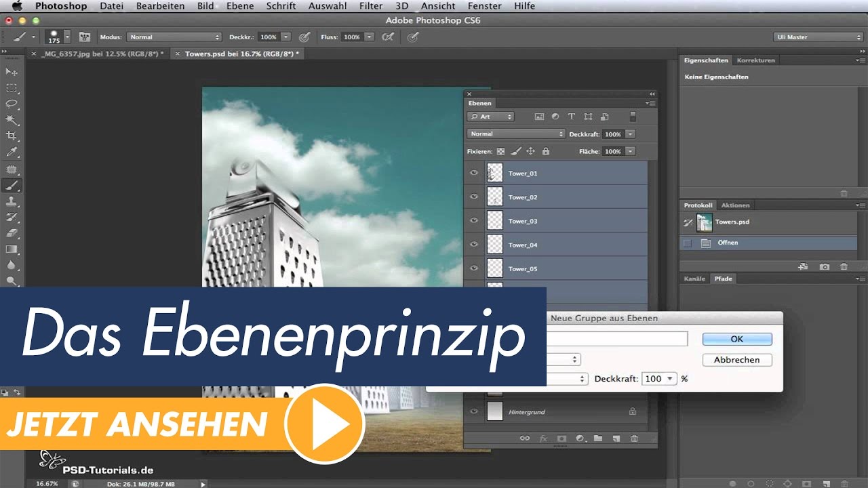Image resolution: width=868 pixels, height=488 pixels.
Task: Open the brush panel toggle icon
Action: click(x=85, y=37)
